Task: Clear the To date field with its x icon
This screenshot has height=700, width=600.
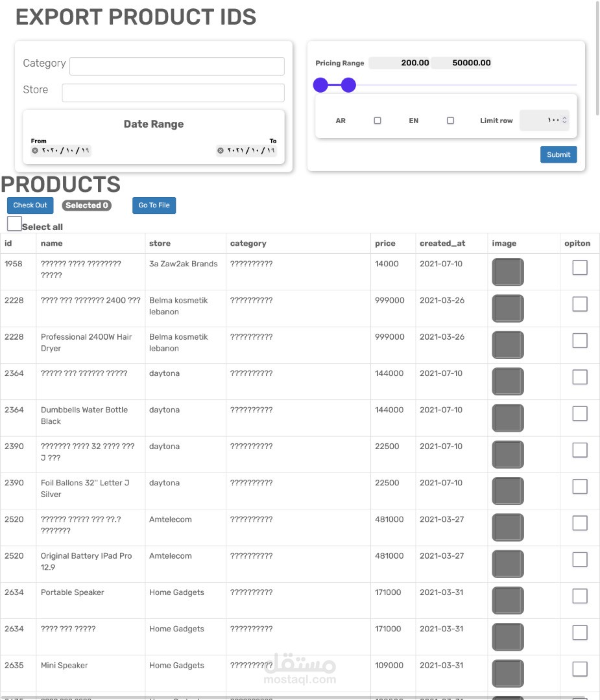Action: 221,150
